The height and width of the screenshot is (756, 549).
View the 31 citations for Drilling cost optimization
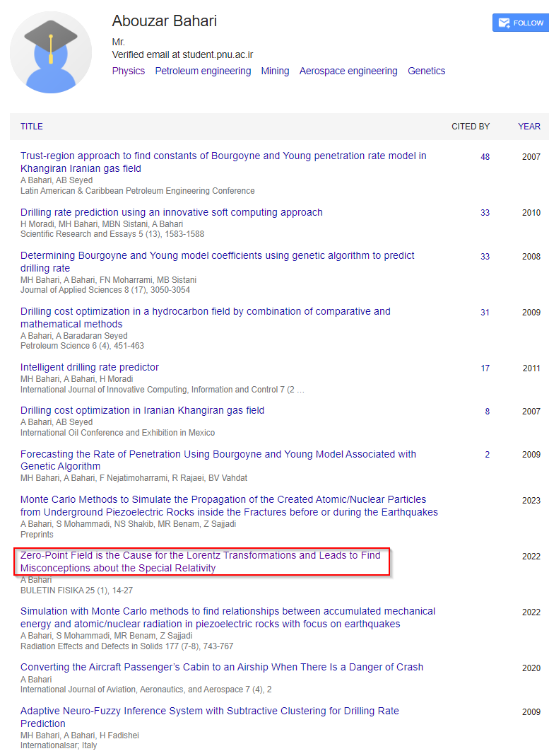[x=485, y=313]
